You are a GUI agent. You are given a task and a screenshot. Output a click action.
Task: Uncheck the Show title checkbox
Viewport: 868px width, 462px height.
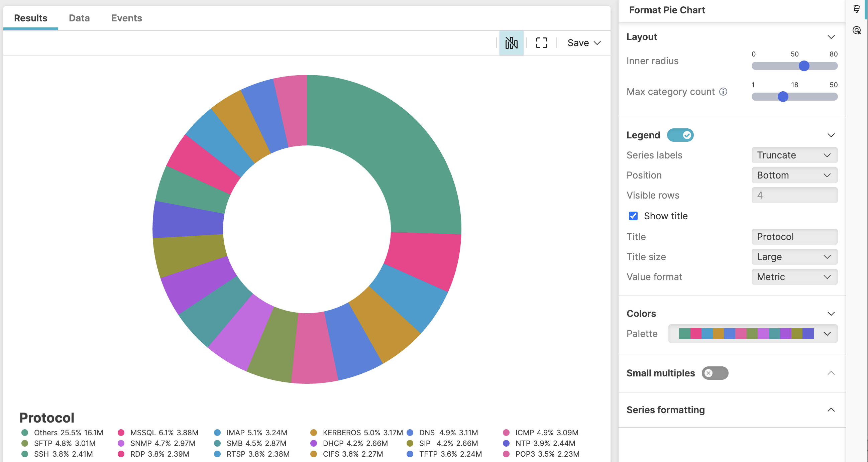[x=633, y=216]
